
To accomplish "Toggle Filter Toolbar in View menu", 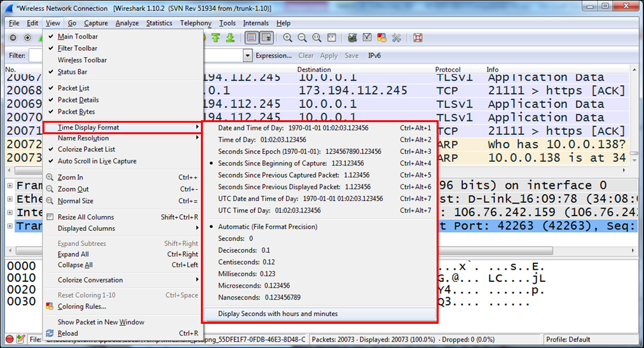I will (x=123, y=48).
